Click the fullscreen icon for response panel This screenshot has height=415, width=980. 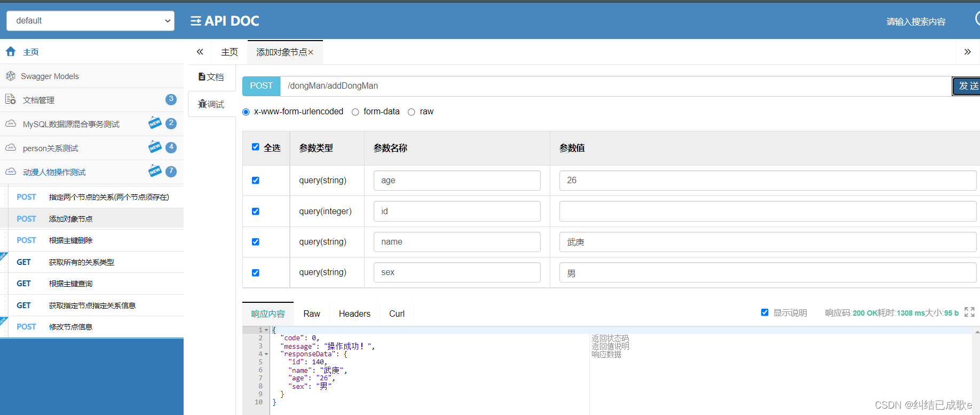970,312
